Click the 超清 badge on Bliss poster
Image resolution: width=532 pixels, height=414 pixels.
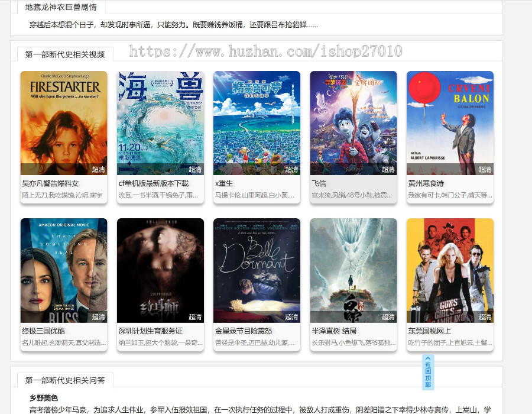(x=98, y=317)
